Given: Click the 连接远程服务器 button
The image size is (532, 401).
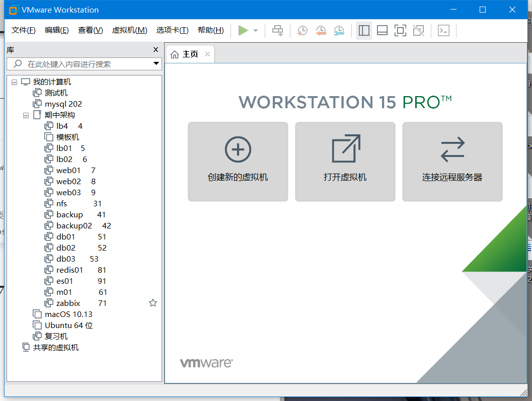Looking at the screenshot, I should click(452, 162).
